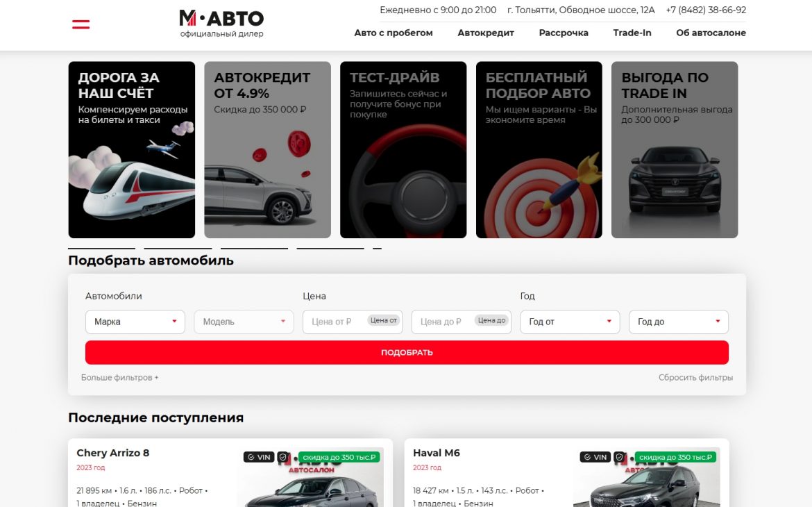The width and height of the screenshot is (812, 507).
Task: Click shield icon on Haval M6 card
Action: coord(619,457)
